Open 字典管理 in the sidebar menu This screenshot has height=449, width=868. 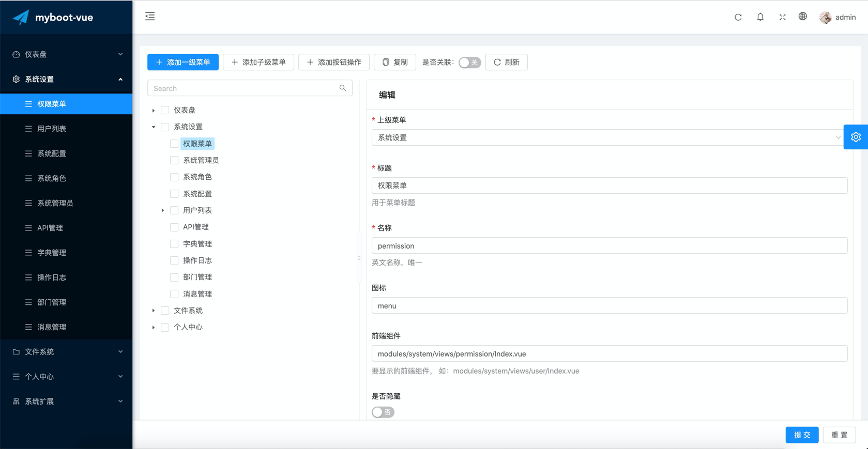(x=66, y=253)
